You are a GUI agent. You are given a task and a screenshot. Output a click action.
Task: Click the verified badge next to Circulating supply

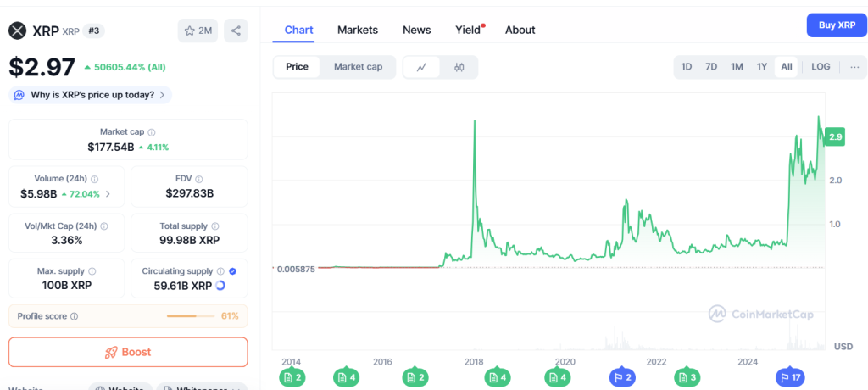[232, 271]
